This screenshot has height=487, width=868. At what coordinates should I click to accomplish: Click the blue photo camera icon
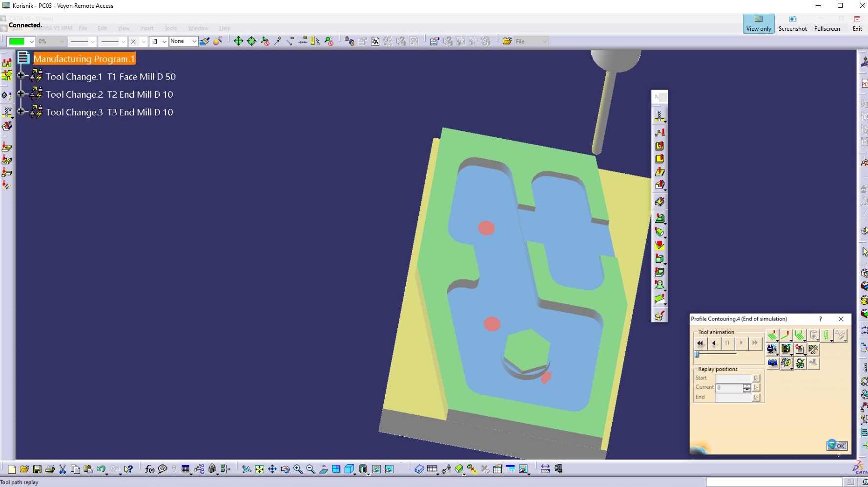772,363
